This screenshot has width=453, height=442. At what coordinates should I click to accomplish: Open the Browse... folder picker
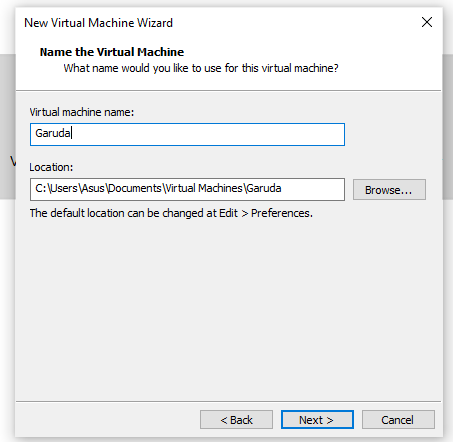[x=389, y=190]
